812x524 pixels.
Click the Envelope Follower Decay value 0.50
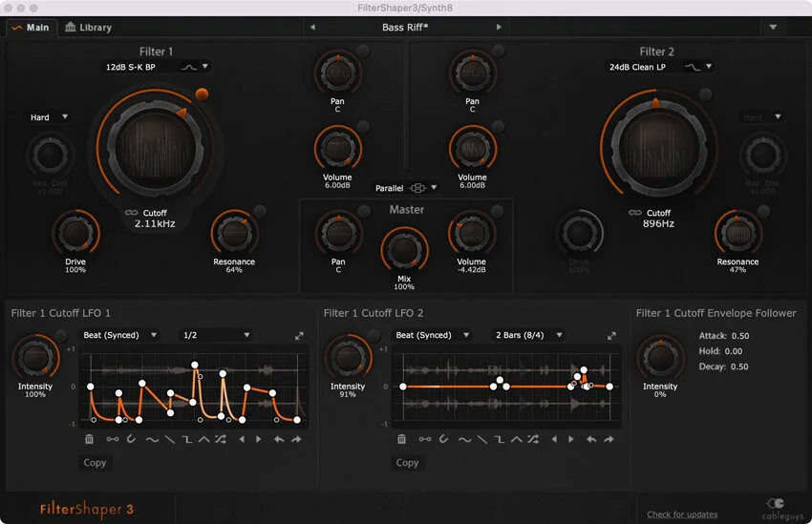[x=739, y=367]
